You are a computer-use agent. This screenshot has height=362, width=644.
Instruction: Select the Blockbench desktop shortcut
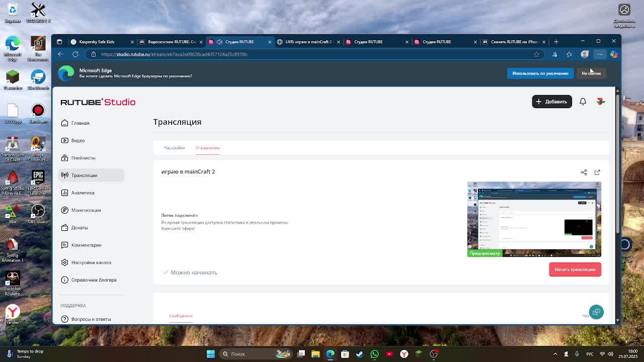tap(38, 79)
